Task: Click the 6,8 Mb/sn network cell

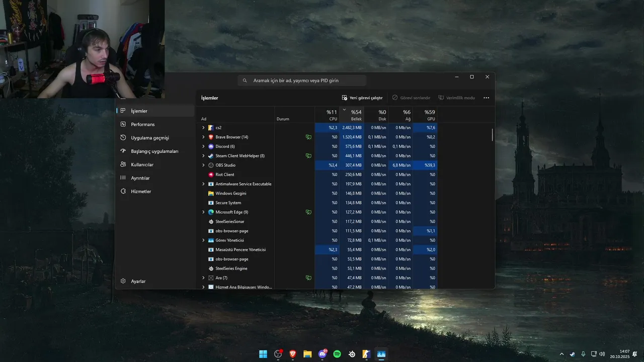Action: [400, 165]
